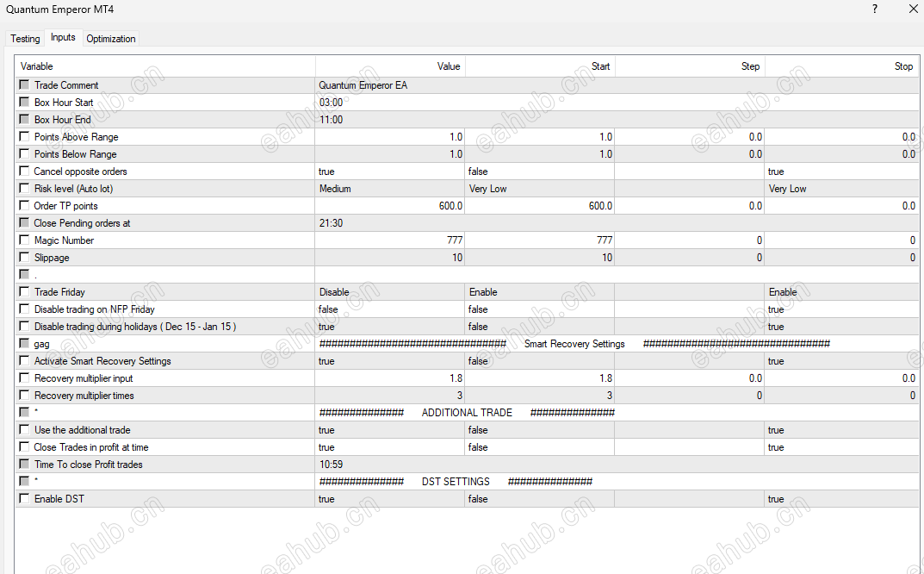Toggle the Magic Number optimization checkbox
Image resolution: width=924 pixels, height=574 pixels.
click(24, 240)
